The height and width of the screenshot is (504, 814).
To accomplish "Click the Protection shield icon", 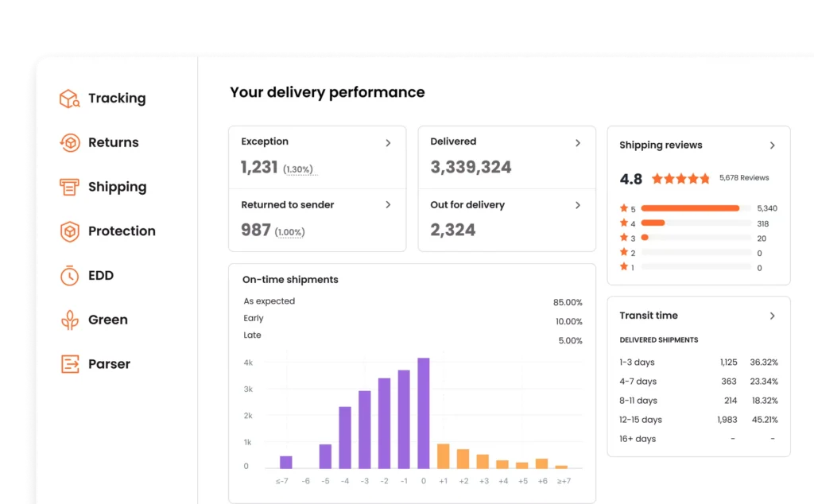I will 70,231.
